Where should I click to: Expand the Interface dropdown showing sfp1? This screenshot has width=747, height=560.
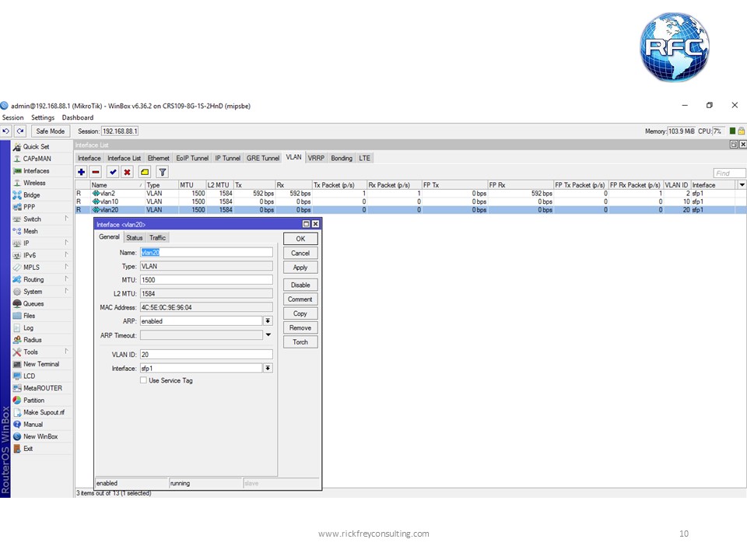pyautogui.click(x=268, y=368)
